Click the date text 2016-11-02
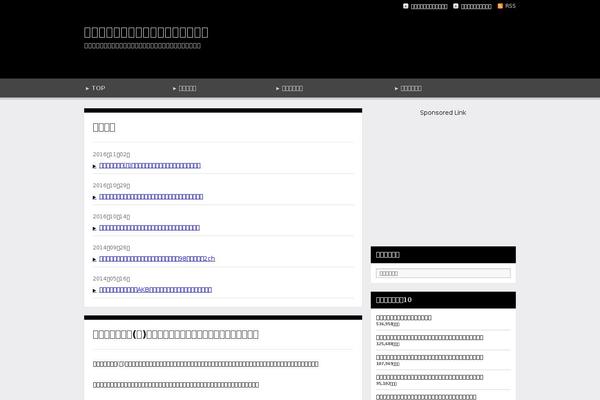Screen dimensions: 600x400 click(111, 154)
